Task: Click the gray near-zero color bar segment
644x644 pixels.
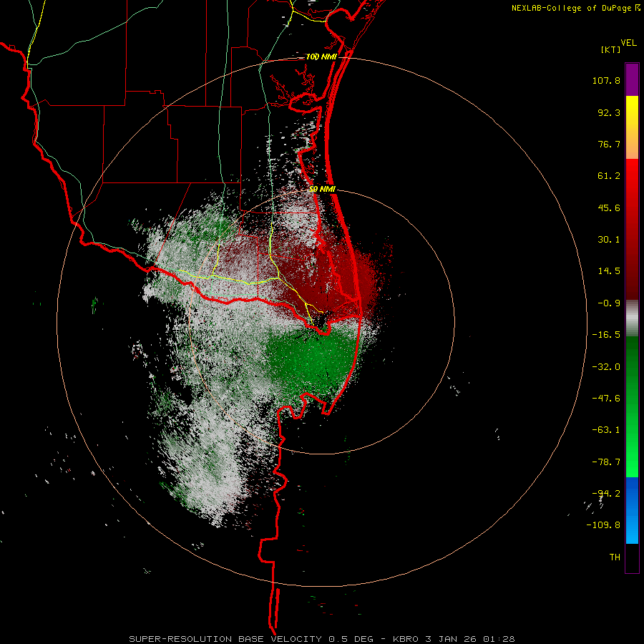Action: [x=632, y=318]
